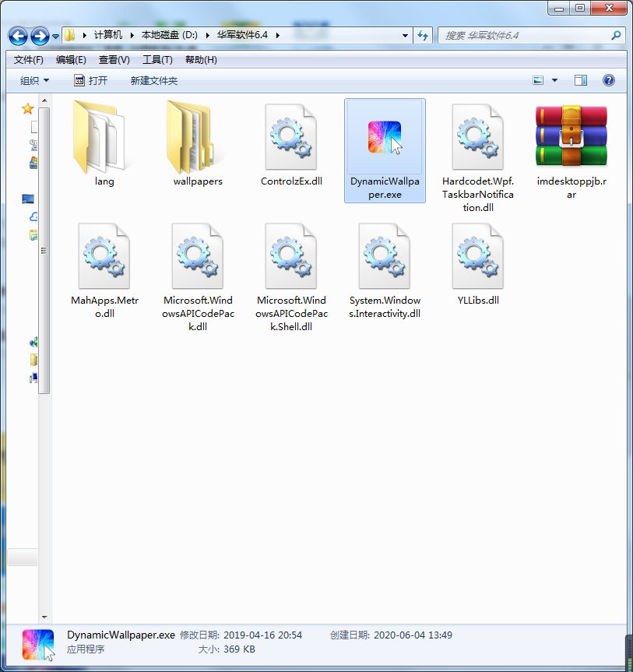633x672 pixels.
Task: Click the DynamicWallpaper icon in the details pane
Action: [38, 645]
